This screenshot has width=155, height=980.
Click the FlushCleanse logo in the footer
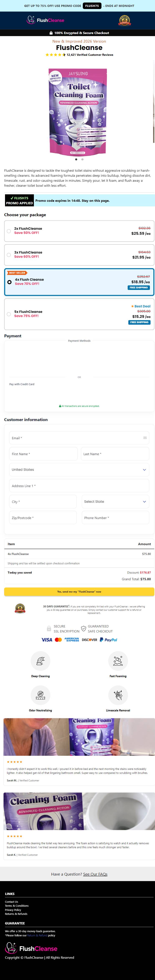point(31,948)
